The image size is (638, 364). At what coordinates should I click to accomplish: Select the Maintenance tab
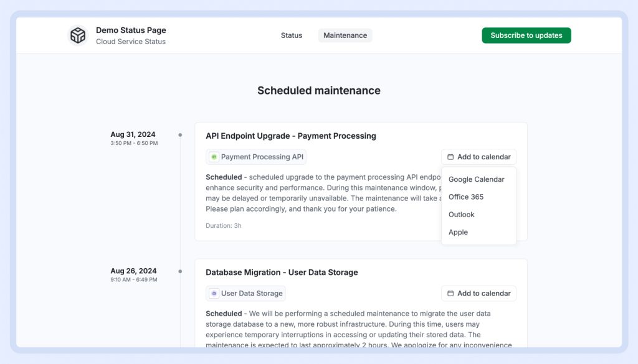pyautogui.click(x=345, y=35)
